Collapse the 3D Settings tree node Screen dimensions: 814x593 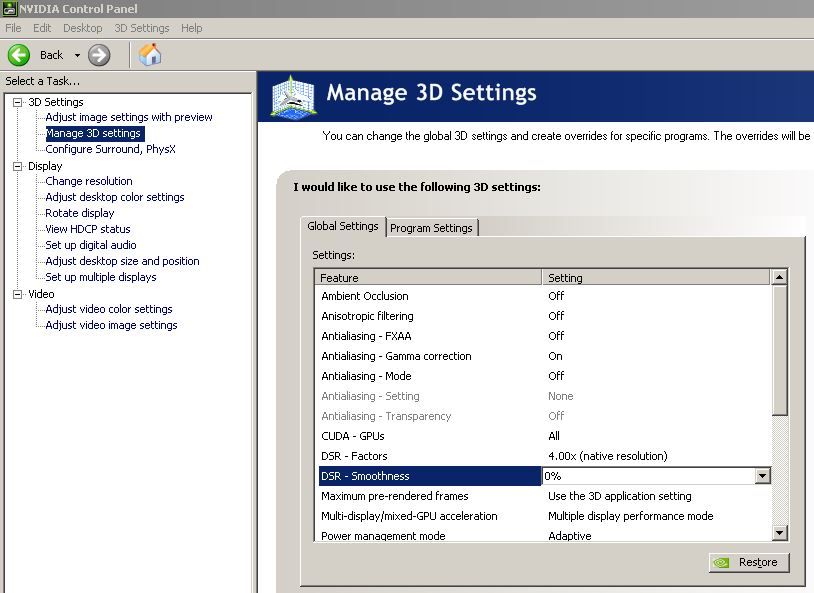[x=18, y=102]
